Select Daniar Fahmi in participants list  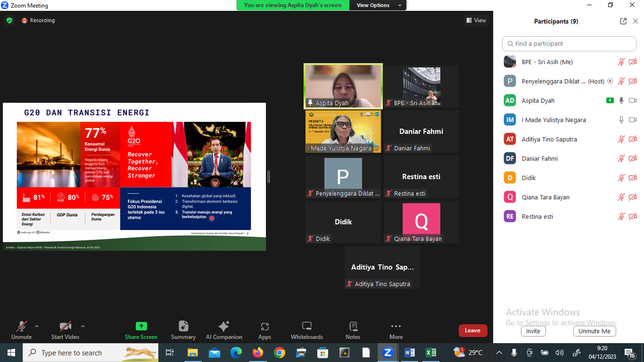[570, 158]
